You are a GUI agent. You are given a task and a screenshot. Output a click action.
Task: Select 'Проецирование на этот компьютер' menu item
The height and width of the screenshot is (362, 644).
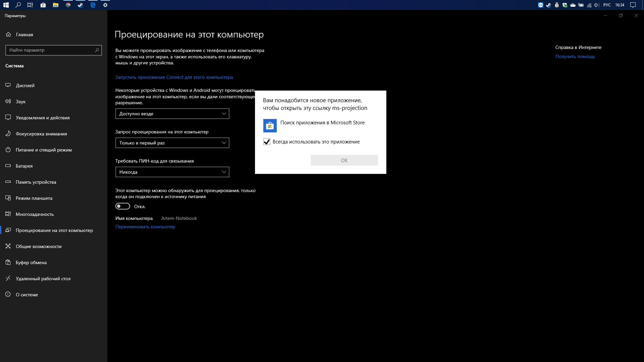[54, 230]
